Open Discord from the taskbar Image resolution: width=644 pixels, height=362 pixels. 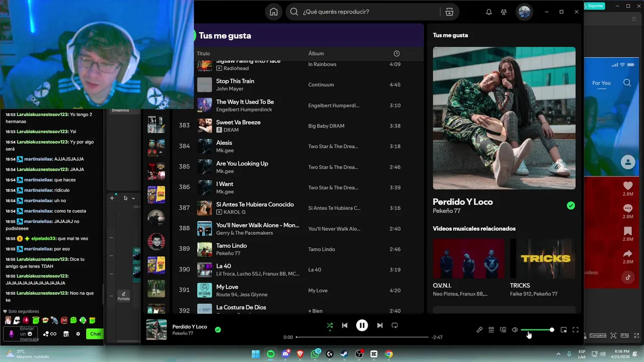coord(286,354)
